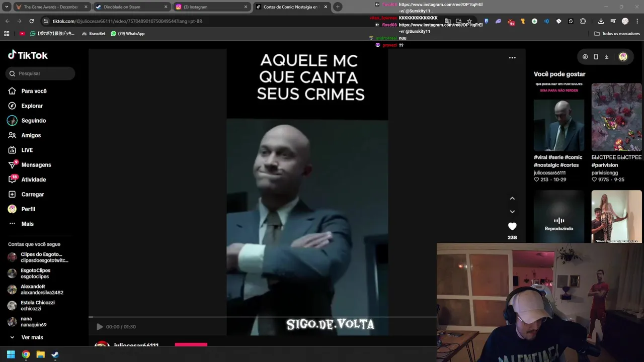Image resolution: width=644 pixels, height=362 pixels.
Task: Play the video
Action: (100, 327)
